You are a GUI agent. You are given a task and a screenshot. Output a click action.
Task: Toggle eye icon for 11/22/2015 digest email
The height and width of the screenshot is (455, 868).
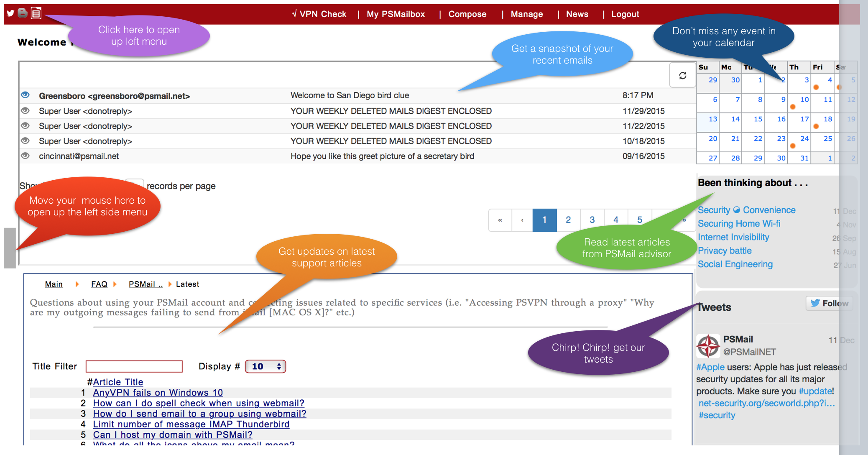tap(26, 125)
